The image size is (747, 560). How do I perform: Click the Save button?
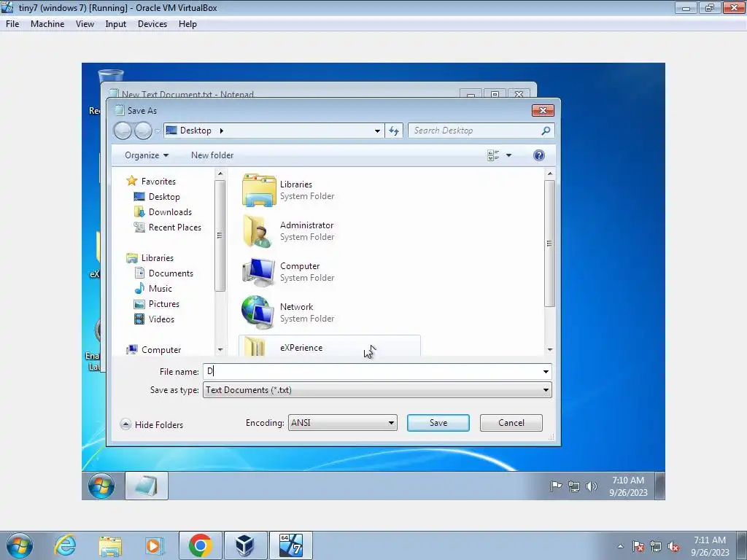[x=438, y=423]
